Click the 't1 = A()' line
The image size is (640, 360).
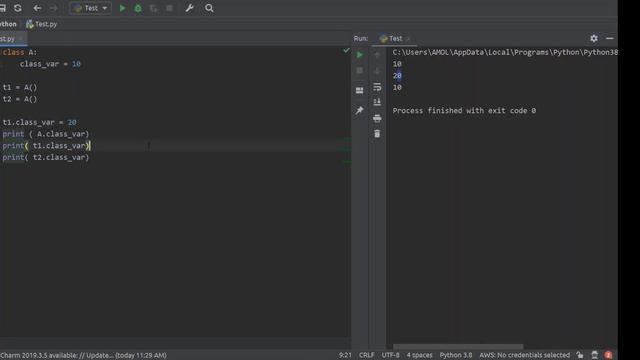[x=20, y=87]
